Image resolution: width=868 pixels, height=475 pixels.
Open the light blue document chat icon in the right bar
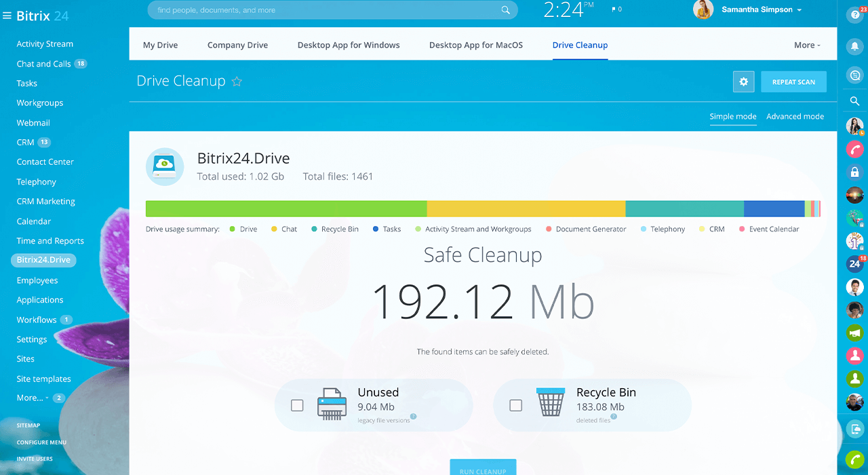pyautogui.click(x=854, y=429)
